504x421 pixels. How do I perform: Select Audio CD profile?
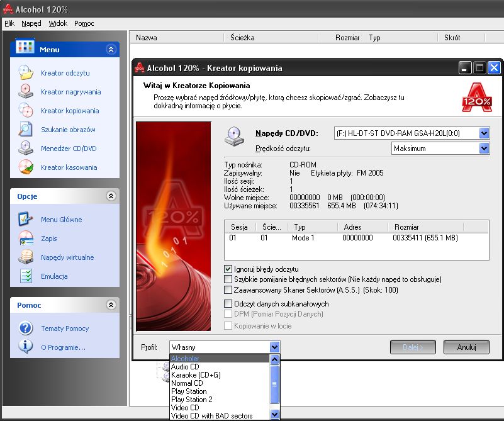[220, 367]
